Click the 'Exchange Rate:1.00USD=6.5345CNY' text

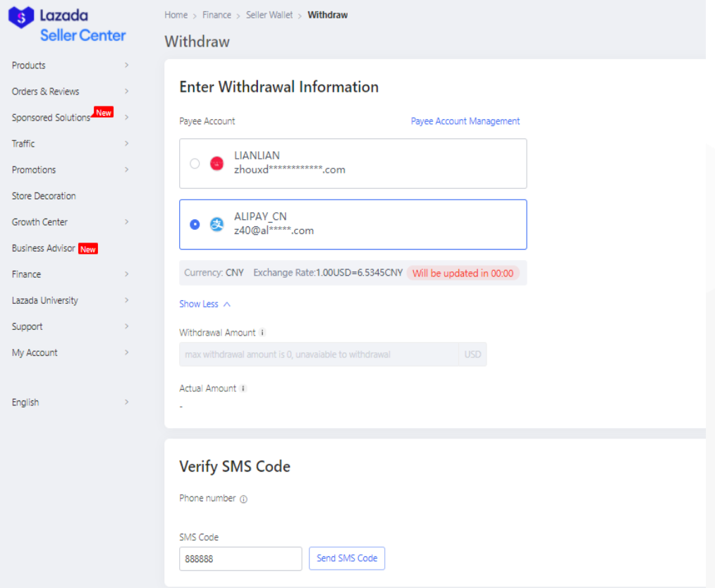click(328, 273)
